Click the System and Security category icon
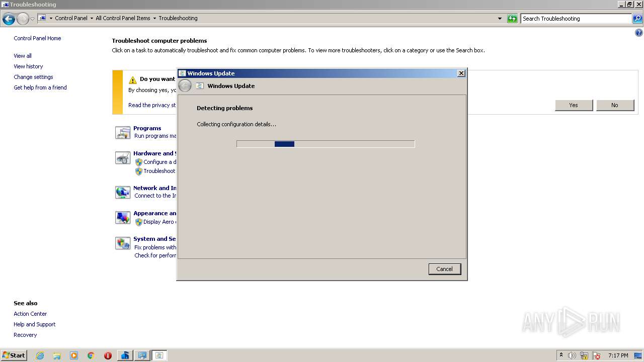This screenshot has height=362, width=644. (x=123, y=243)
